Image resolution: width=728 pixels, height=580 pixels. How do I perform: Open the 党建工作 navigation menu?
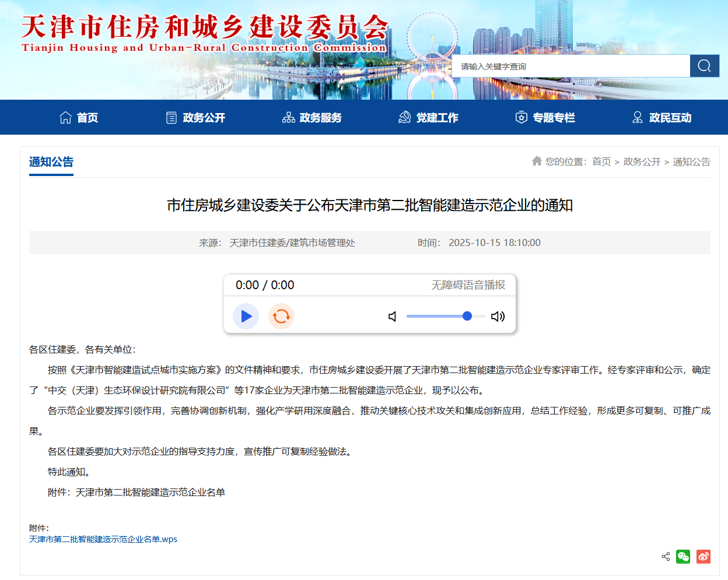coord(429,118)
